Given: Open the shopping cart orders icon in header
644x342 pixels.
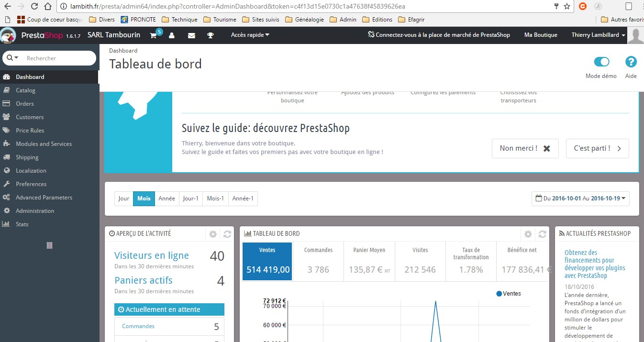Looking at the screenshot, I should pos(153,35).
